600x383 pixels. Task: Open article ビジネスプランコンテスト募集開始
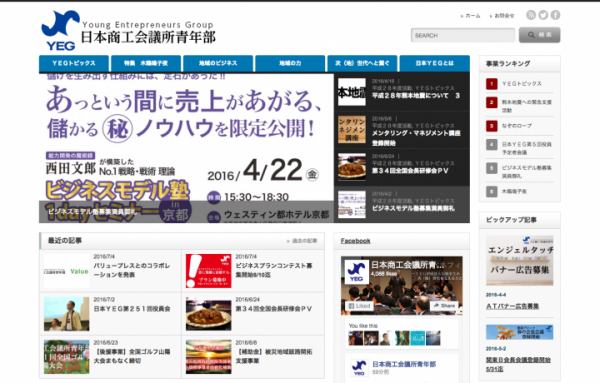point(274,270)
